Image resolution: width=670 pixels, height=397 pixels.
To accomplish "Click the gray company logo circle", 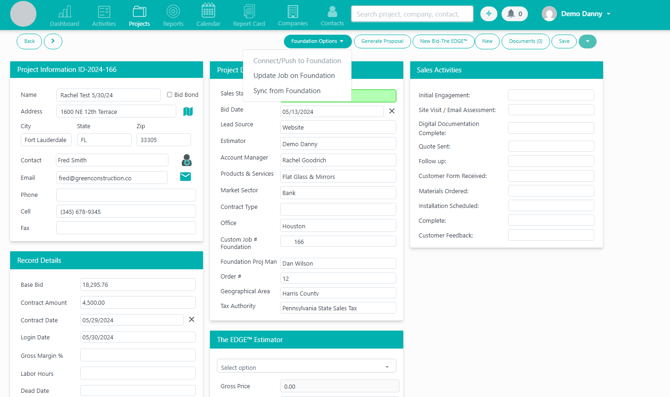I will tap(23, 14).
